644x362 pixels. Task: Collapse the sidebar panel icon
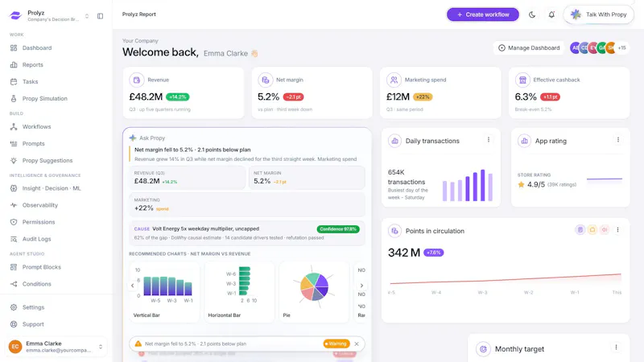coord(100,16)
